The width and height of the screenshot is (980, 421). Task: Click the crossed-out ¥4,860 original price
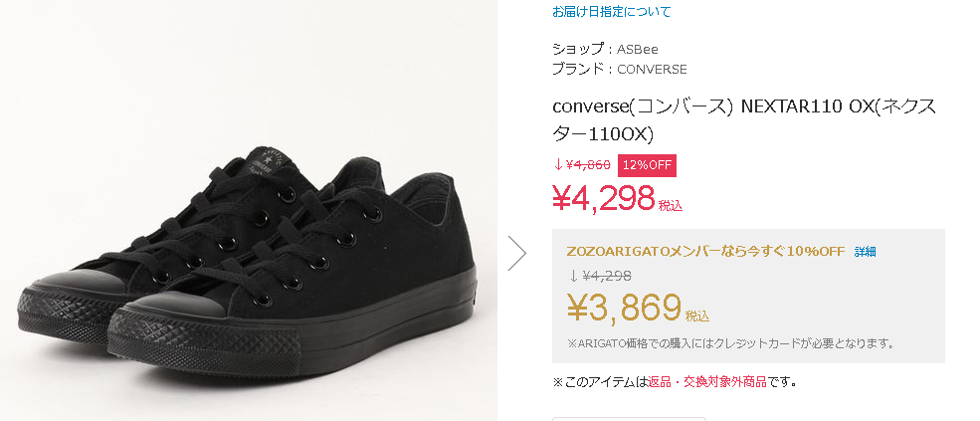coord(588,165)
